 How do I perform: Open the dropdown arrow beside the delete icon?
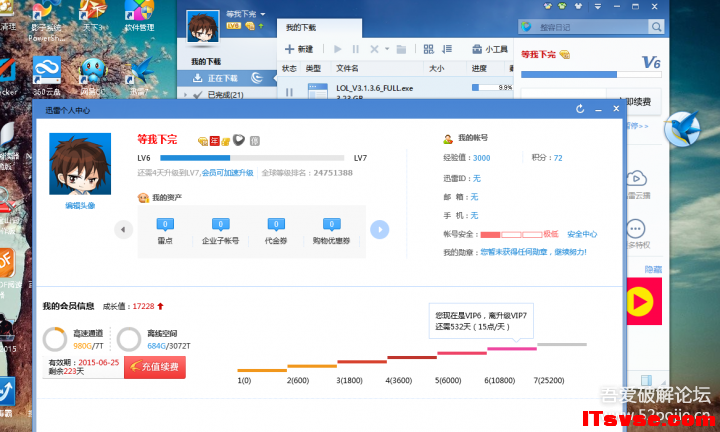click(387, 49)
